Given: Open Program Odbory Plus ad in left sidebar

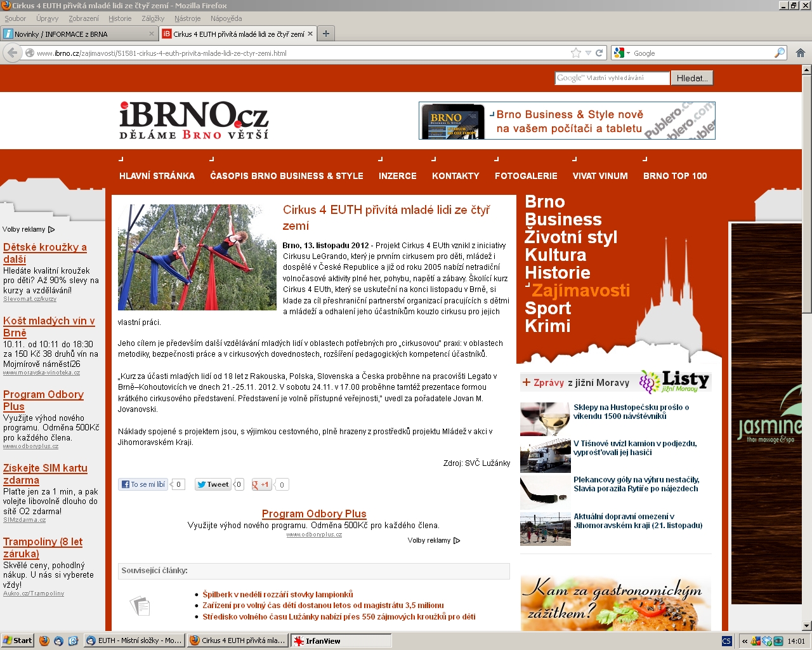Looking at the screenshot, I should (43, 401).
